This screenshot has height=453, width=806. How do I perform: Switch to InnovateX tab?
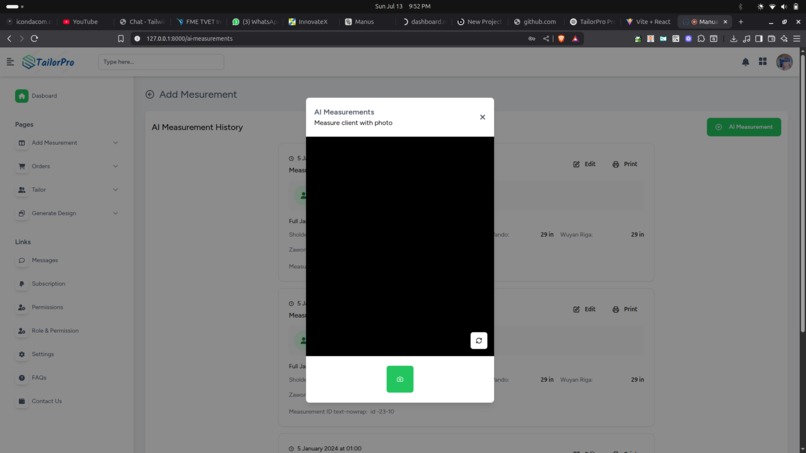click(308, 22)
